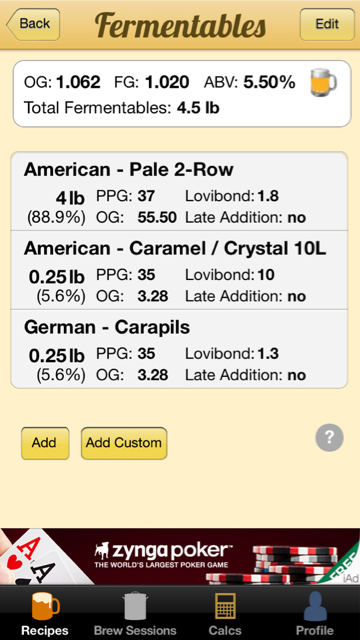Open the Profile person icon
The width and height of the screenshot is (360, 640).
[x=315, y=606]
